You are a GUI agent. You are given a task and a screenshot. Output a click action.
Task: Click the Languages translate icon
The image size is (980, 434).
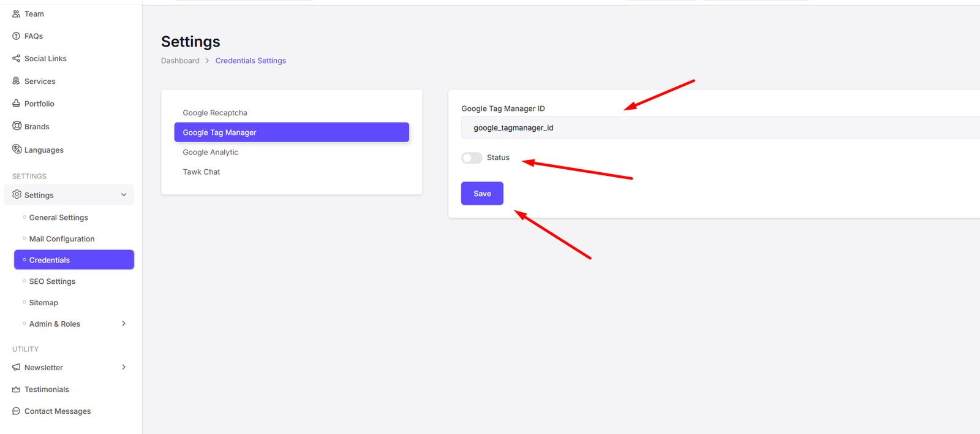(17, 150)
